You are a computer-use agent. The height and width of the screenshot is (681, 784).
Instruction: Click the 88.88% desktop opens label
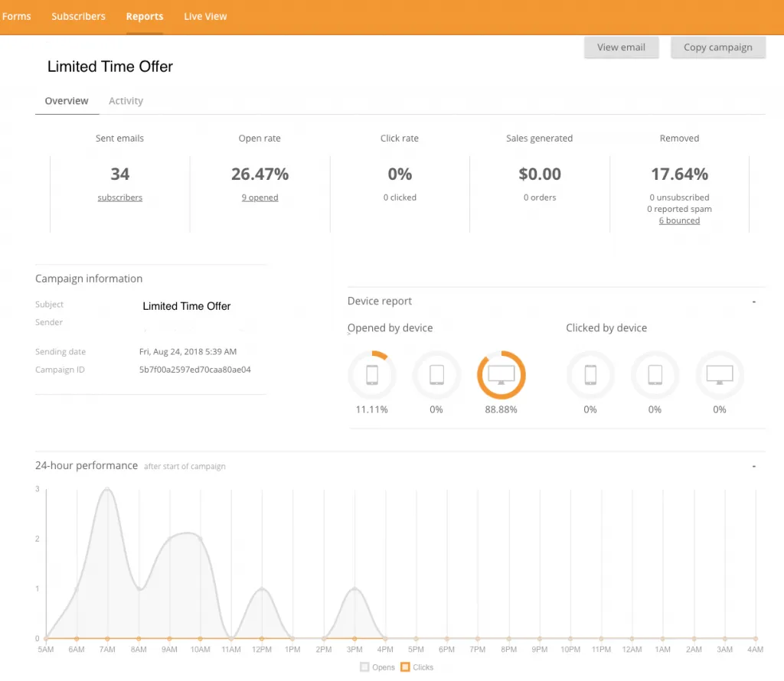coord(501,409)
